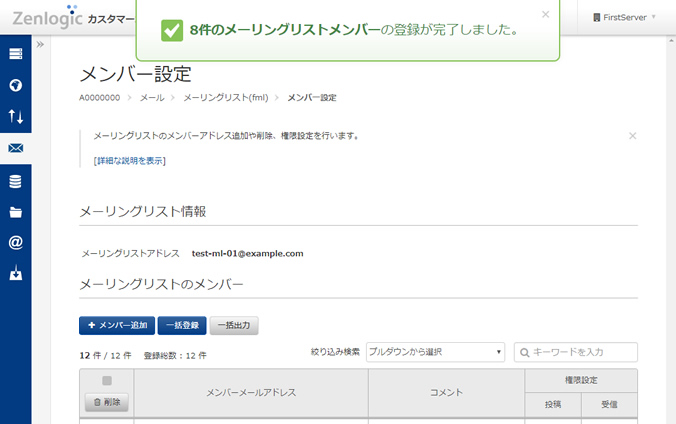This screenshot has height=424, width=676.
Task: Open the server icon in sidebar
Action: (x=15, y=53)
